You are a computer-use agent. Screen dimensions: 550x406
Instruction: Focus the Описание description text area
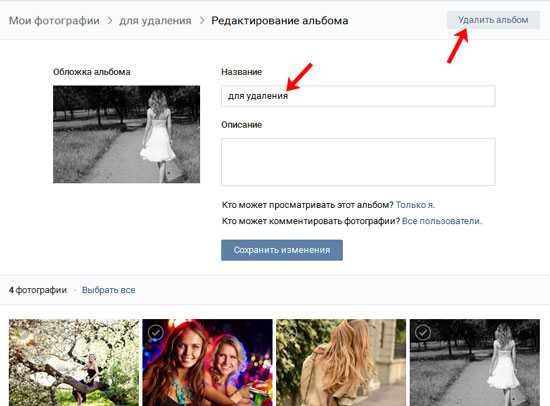coord(358,162)
